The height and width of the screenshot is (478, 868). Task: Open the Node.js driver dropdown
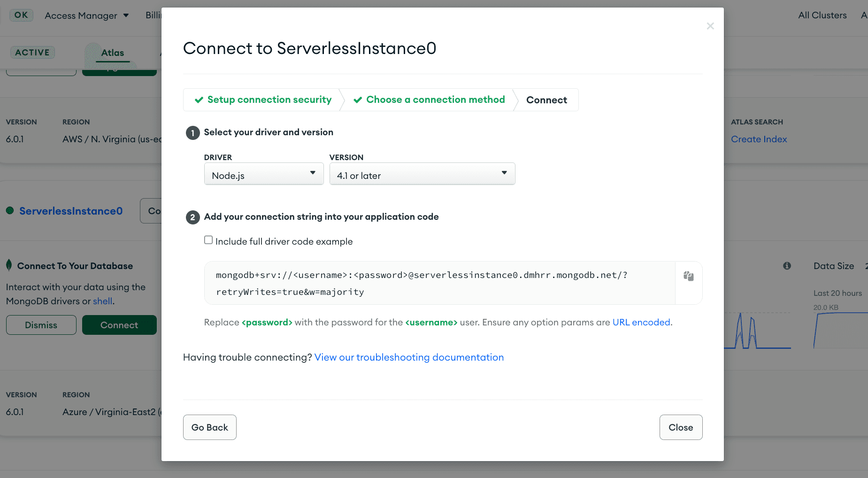point(263,174)
